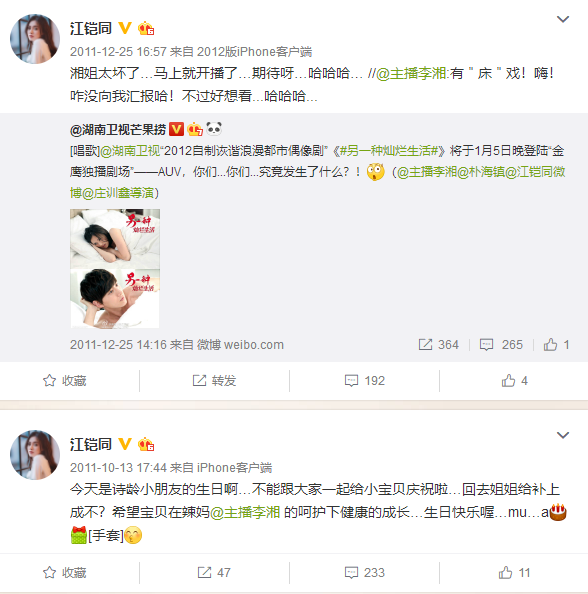Open options chevron on second post
Screen dimensions: 588x594
[x=563, y=435]
